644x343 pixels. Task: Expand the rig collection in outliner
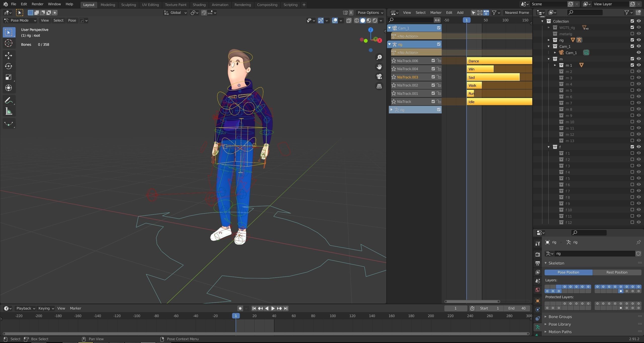(x=549, y=40)
